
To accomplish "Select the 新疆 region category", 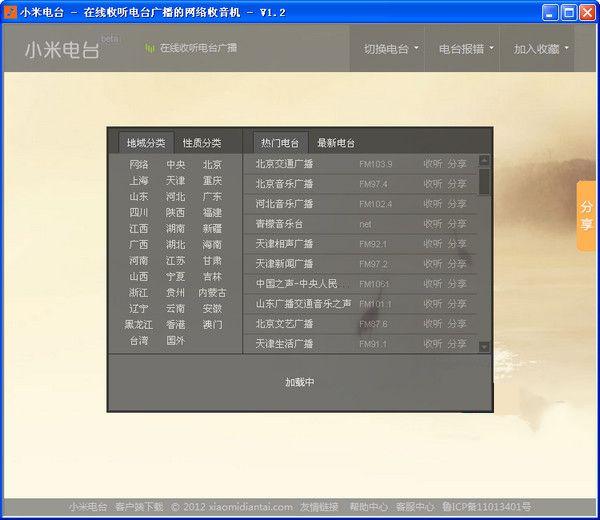I will 212,228.
